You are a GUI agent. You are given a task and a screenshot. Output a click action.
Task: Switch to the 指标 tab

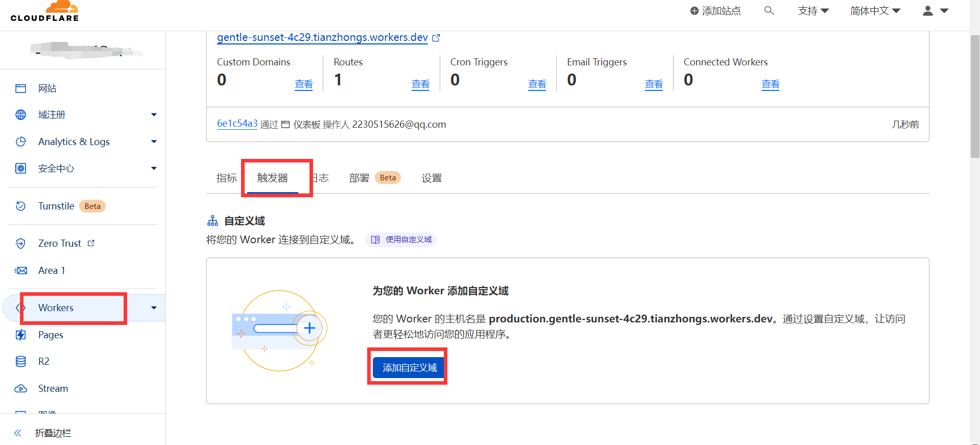[x=226, y=178]
